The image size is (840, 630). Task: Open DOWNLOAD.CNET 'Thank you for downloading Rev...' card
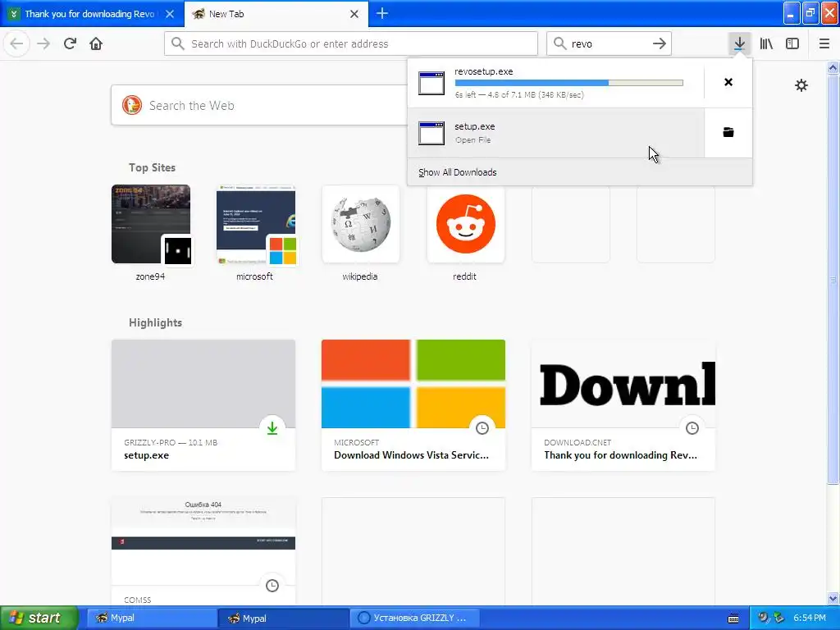click(x=623, y=405)
